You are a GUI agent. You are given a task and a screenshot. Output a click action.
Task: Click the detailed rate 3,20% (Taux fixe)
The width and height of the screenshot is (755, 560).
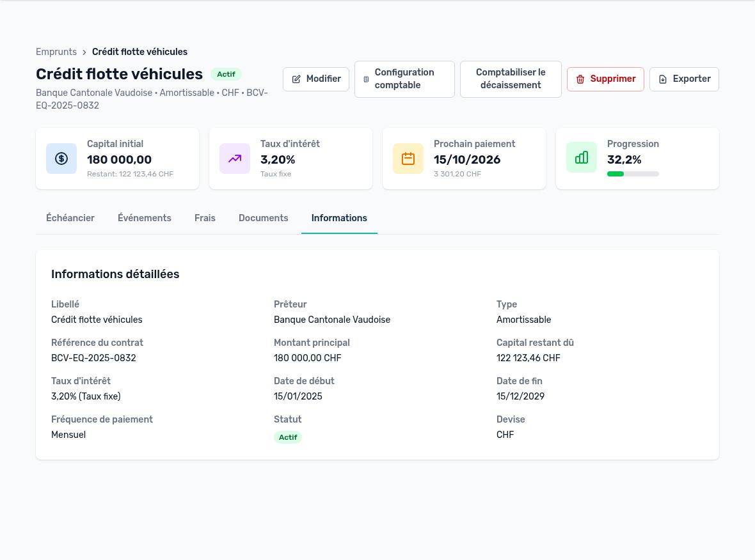(x=86, y=396)
